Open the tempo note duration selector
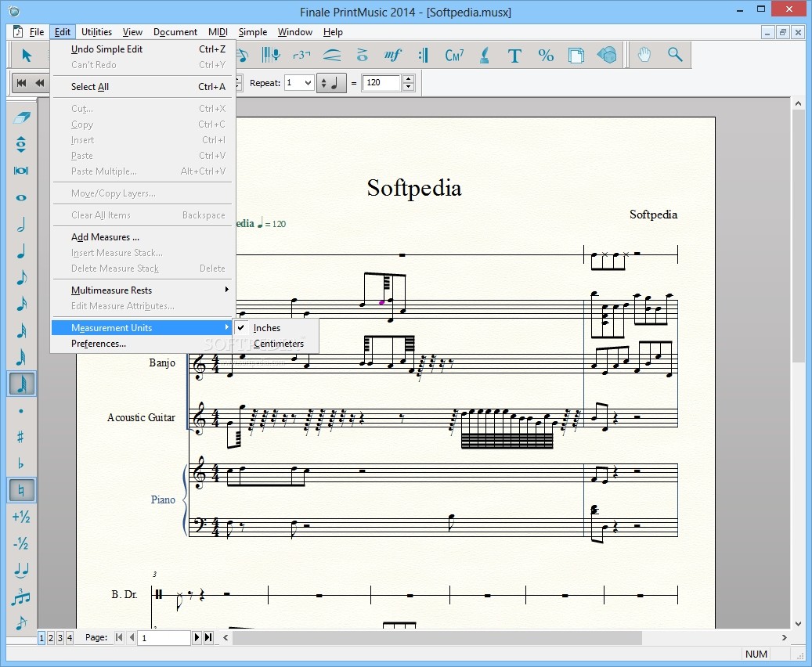Image resolution: width=812 pixels, height=667 pixels. click(x=331, y=83)
